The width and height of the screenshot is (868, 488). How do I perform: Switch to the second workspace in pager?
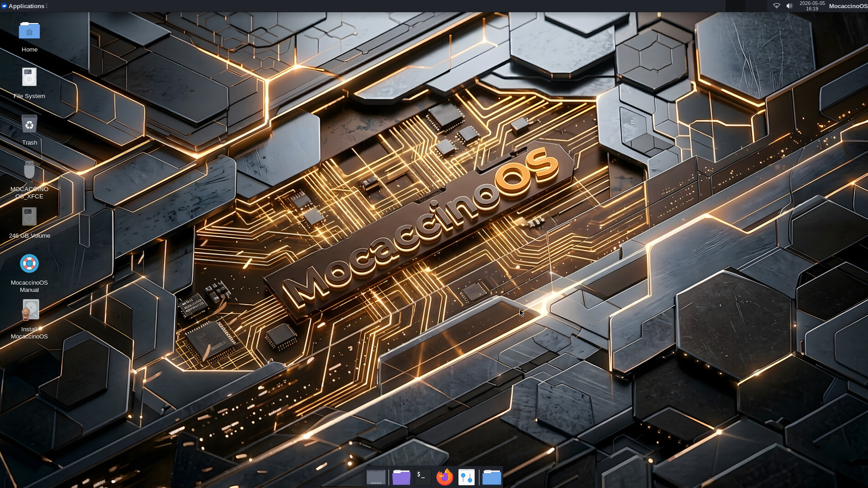pos(756,6)
